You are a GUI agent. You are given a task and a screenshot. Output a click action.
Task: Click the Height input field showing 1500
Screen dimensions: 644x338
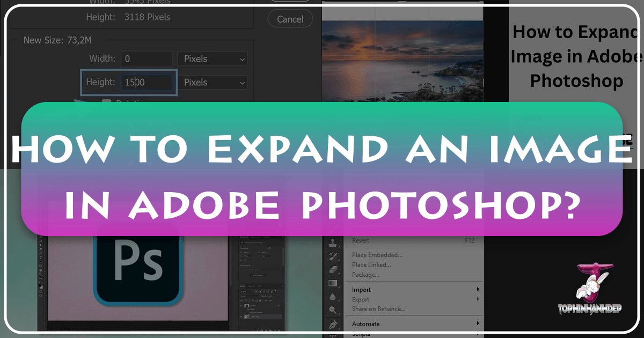pos(146,82)
